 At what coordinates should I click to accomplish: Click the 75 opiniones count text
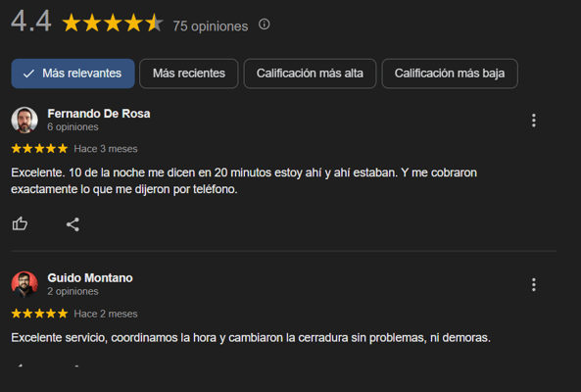tap(211, 25)
